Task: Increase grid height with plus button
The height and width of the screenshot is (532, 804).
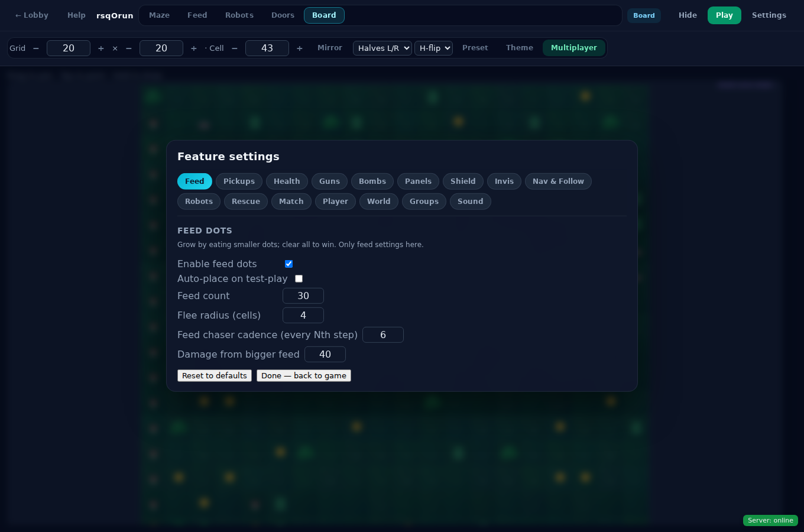Action: 194,48
